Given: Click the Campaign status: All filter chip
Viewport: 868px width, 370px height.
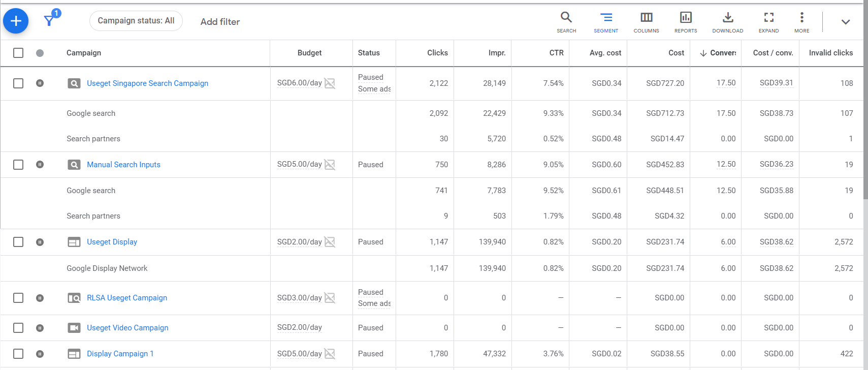Looking at the screenshot, I should [136, 21].
